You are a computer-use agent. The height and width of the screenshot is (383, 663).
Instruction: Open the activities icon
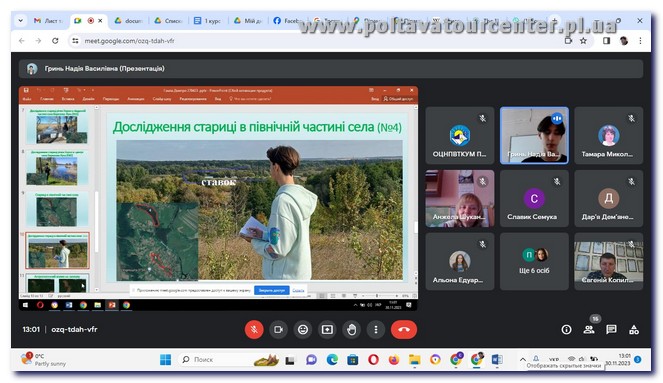point(634,330)
